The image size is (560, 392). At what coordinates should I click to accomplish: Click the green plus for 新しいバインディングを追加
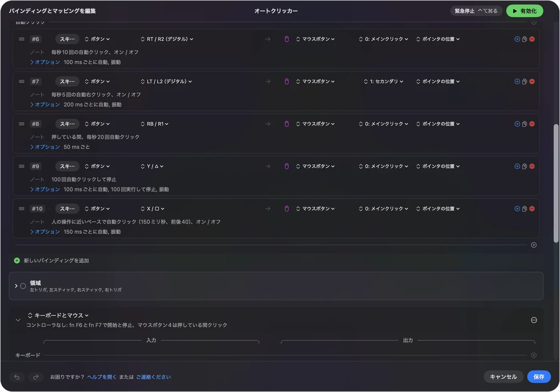17,261
